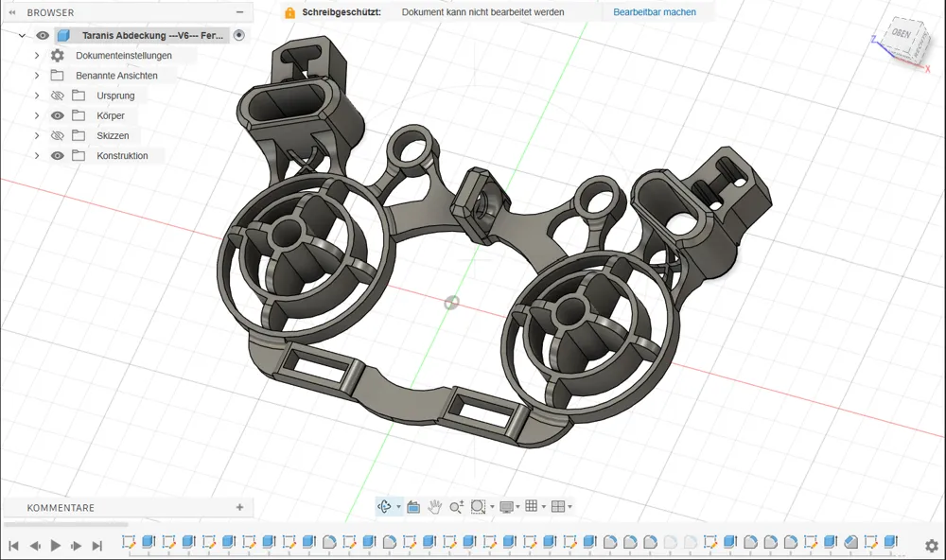Click the Grid and Snaps icon

[x=532, y=506]
